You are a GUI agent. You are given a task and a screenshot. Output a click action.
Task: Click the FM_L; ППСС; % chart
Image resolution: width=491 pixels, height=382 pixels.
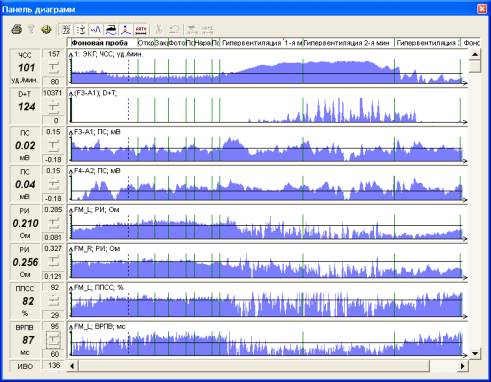pyautogui.click(x=268, y=301)
